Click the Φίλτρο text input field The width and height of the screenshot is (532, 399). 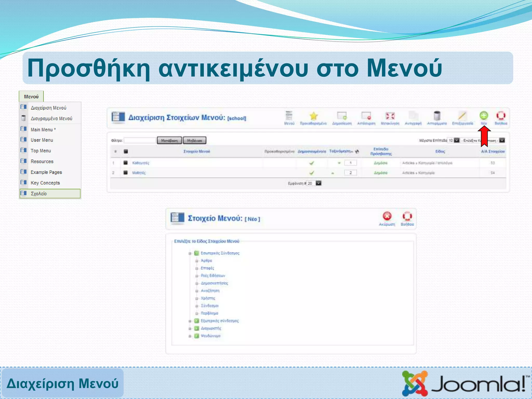[140, 141]
